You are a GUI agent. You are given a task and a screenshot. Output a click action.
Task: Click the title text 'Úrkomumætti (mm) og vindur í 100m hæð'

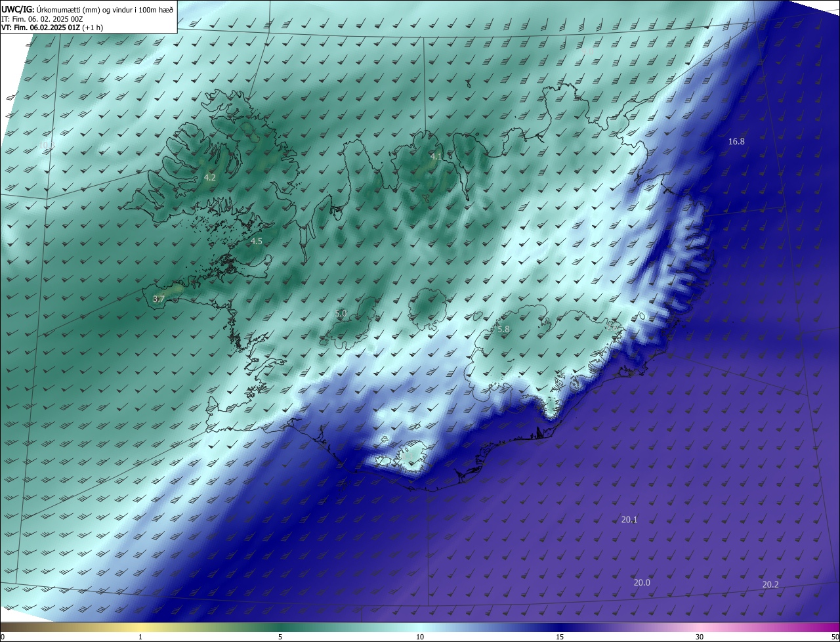pos(105,9)
